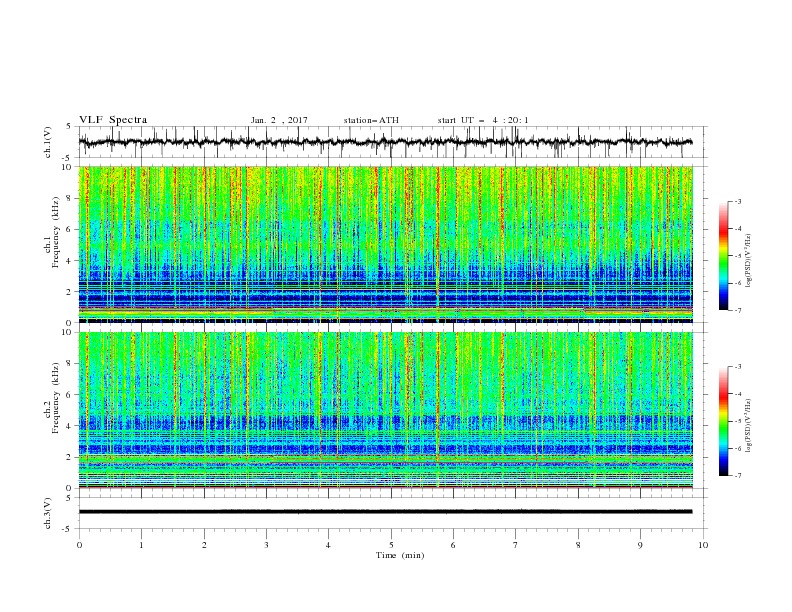The height and width of the screenshot is (612, 792).
Task: Click time axis tick label "8"
Action: pyautogui.click(x=578, y=545)
